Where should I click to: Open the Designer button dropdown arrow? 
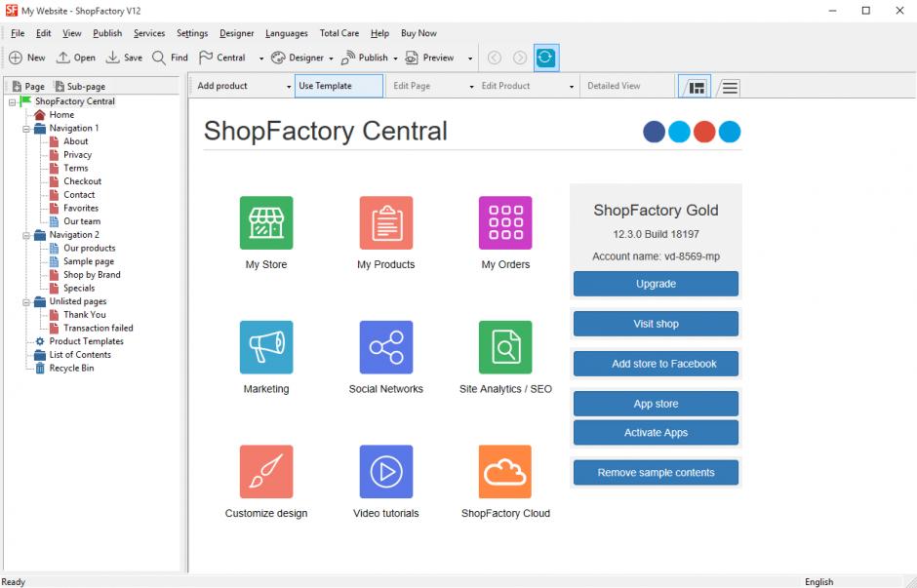pos(331,59)
